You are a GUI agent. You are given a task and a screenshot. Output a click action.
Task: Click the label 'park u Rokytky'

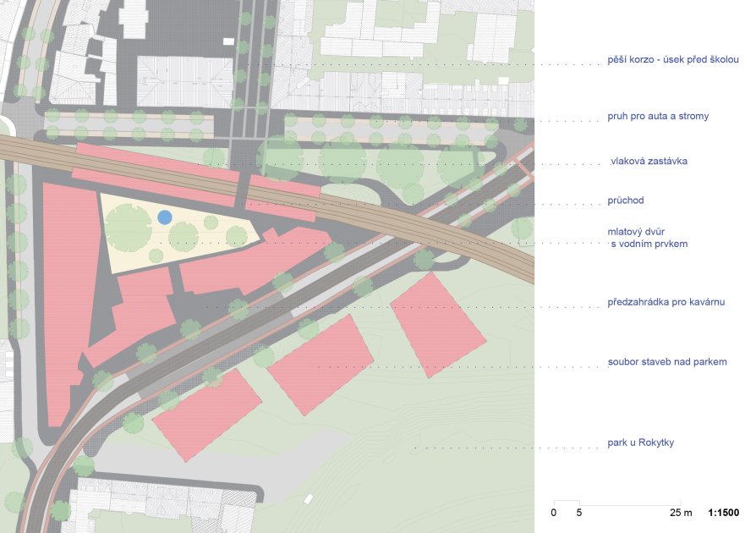click(641, 442)
